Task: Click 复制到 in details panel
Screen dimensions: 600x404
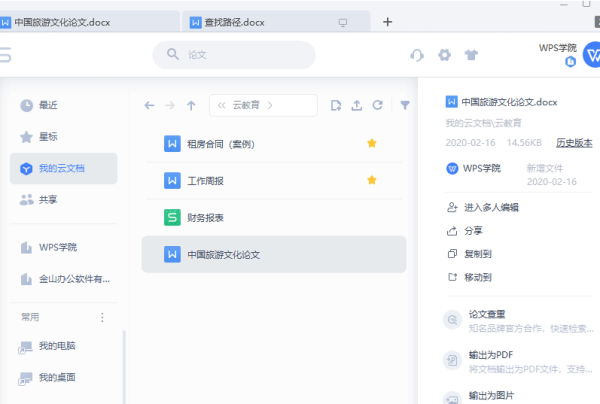Action: (478, 254)
